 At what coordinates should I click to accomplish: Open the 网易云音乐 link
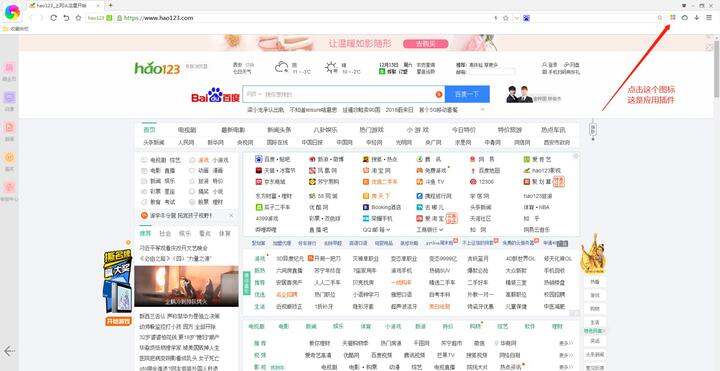pyautogui.click(x=536, y=230)
